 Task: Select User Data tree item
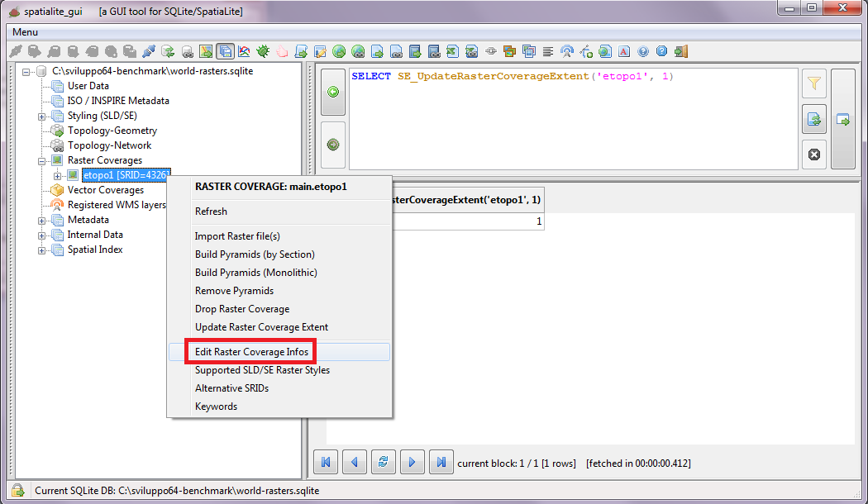88,86
